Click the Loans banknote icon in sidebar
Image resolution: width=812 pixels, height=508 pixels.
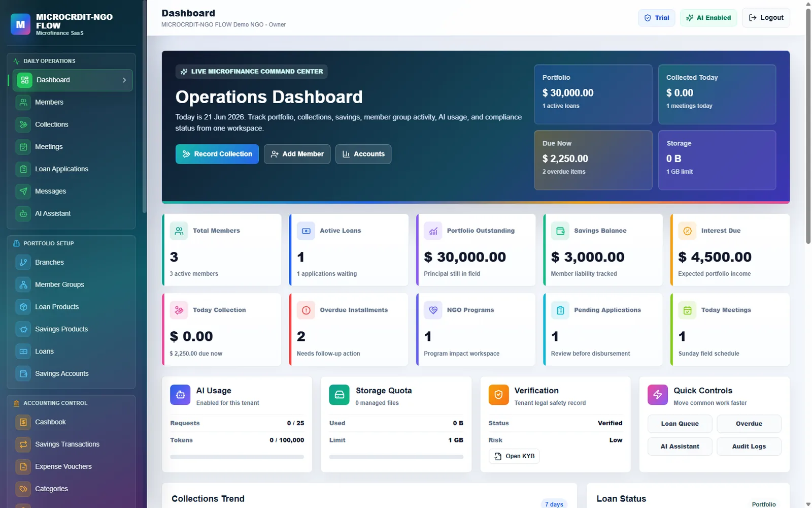[23, 352]
